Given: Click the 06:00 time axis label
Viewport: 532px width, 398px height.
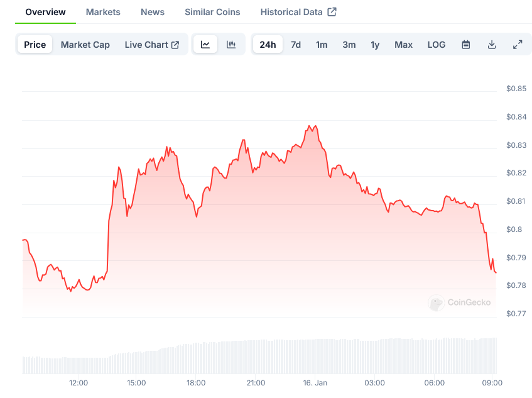Looking at the screenshot, I should pyautogui.click(x=434, y=383).
